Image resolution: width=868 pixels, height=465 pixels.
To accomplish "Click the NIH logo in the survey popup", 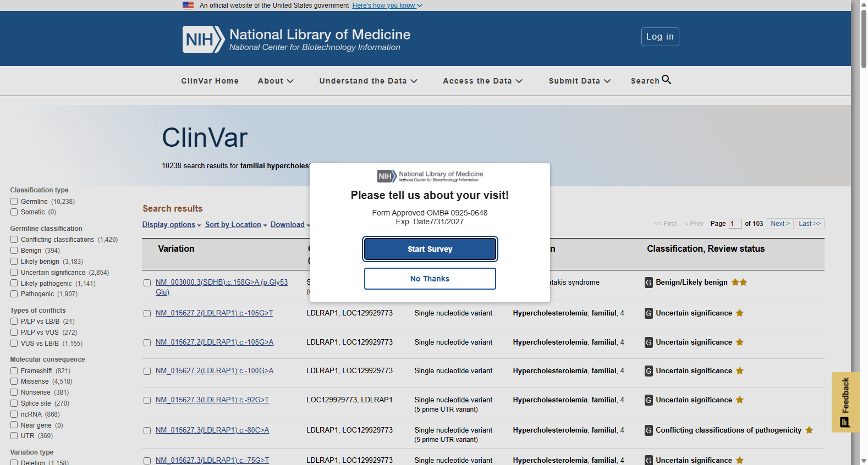I will pos(387,176).
